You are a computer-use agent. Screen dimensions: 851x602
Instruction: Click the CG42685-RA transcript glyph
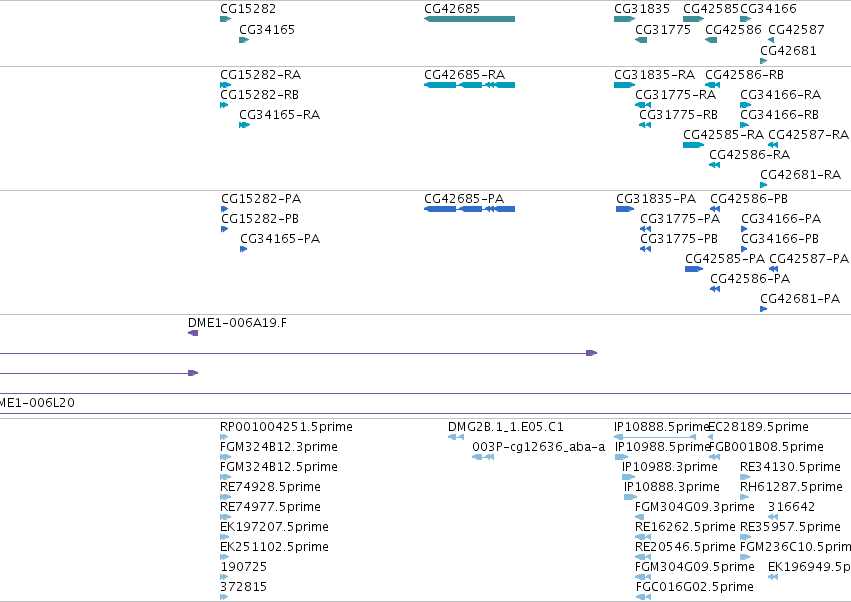tap(469, 85)
